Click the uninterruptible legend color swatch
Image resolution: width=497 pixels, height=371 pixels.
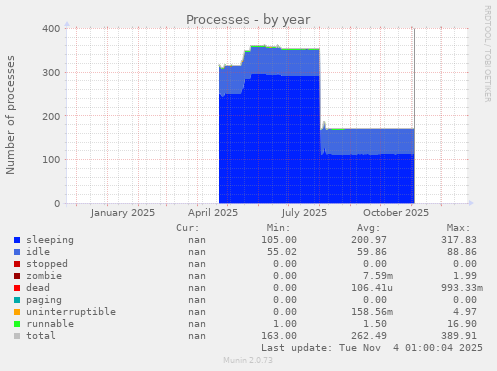(x=17, y=312)
